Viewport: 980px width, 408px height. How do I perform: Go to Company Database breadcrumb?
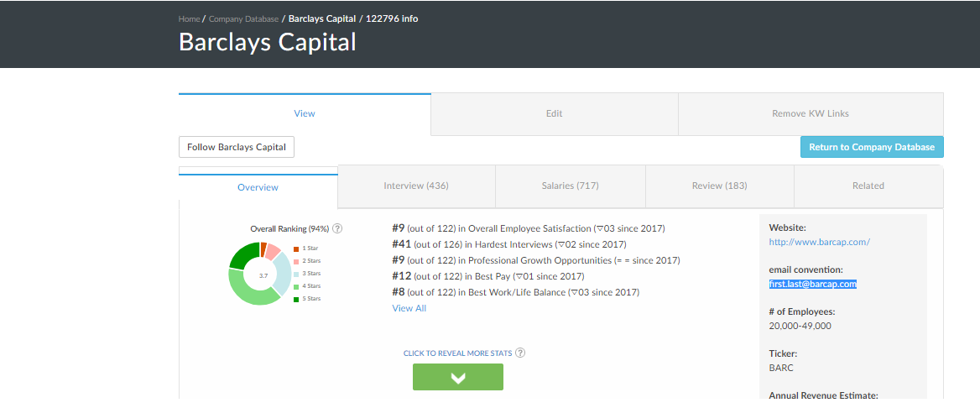pyautogui.click(x=243, y=18)
